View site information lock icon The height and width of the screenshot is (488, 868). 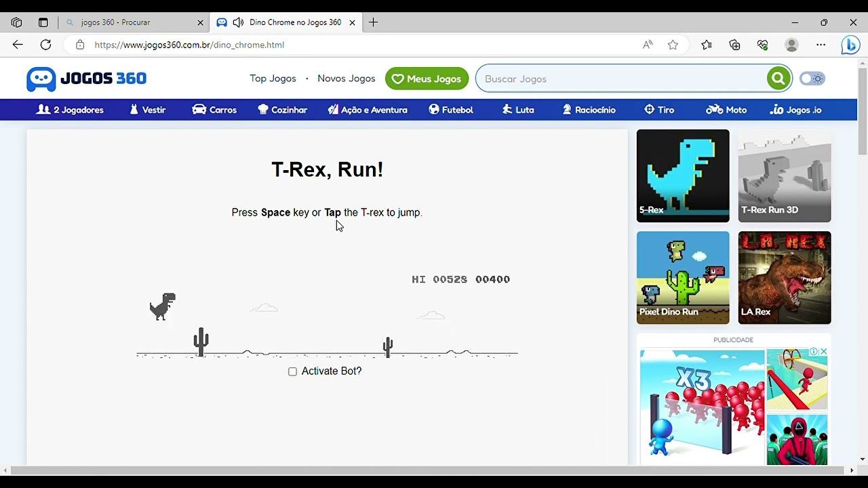80,45
